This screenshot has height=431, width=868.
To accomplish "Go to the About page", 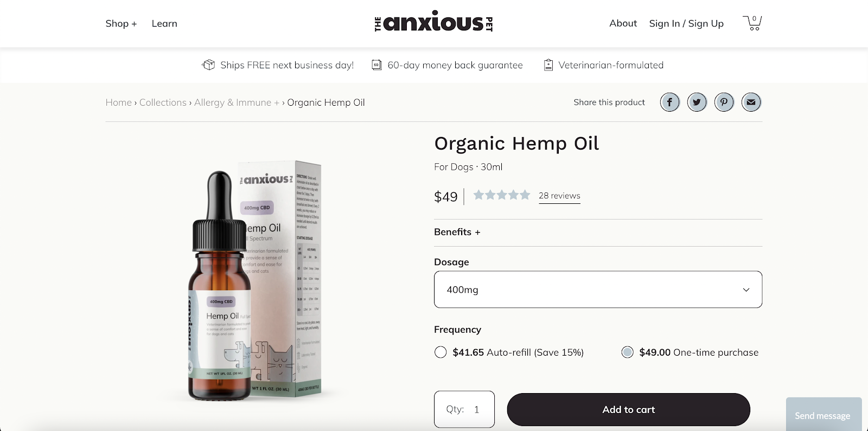I will coord(623,23).
